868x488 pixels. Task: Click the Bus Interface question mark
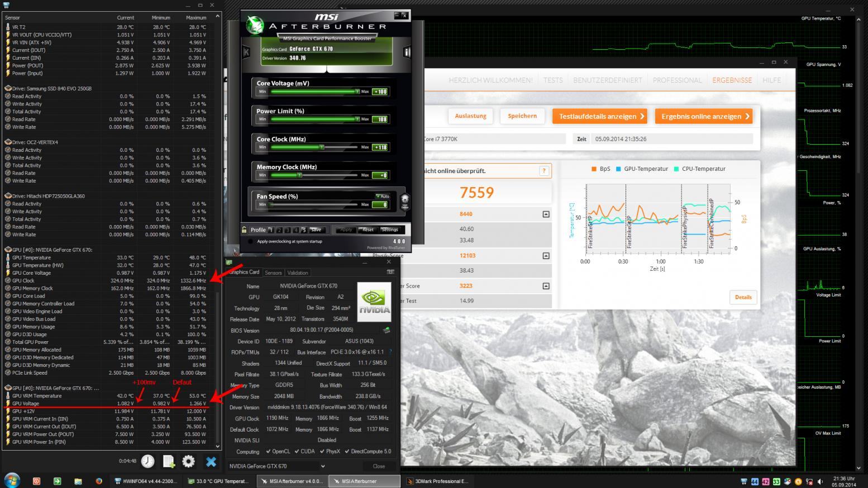pyautogui.click(x=390, y=352)
